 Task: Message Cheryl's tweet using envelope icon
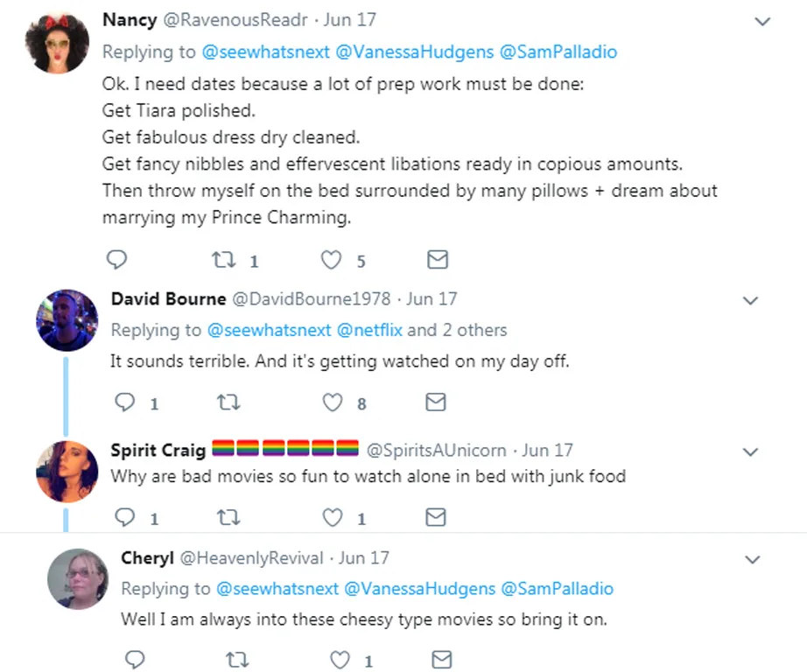pos(442,660)
